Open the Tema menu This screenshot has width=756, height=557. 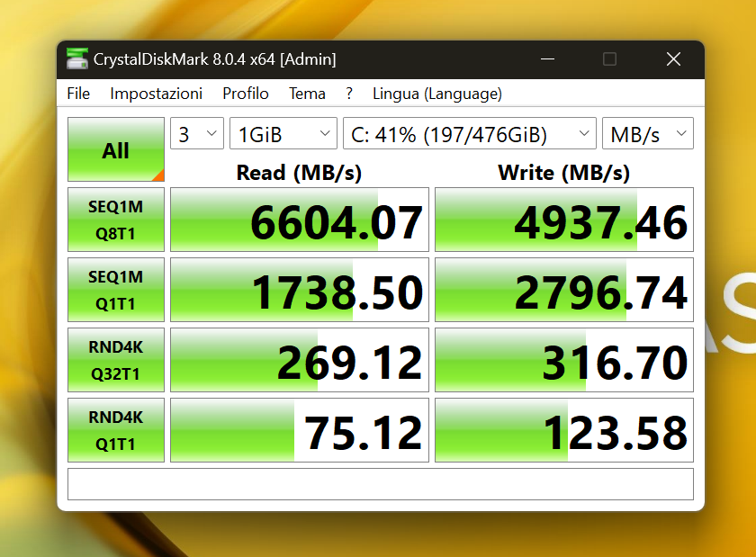pos(307,94)
